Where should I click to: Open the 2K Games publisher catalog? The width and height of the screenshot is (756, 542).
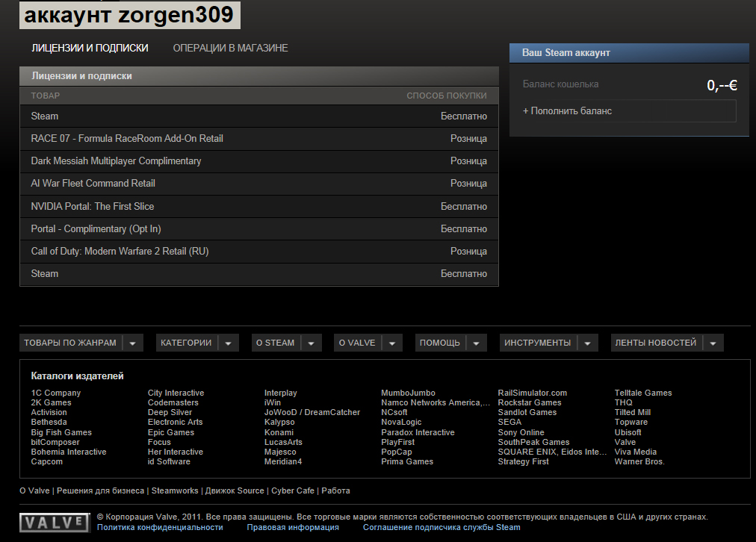point(51,402)
